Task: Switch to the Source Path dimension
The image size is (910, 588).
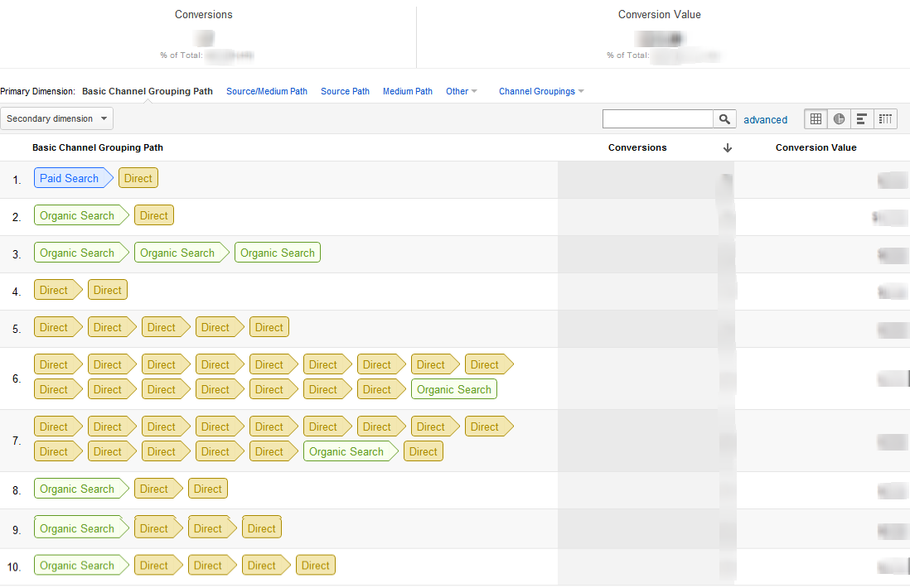Action: tap(345, 91)
